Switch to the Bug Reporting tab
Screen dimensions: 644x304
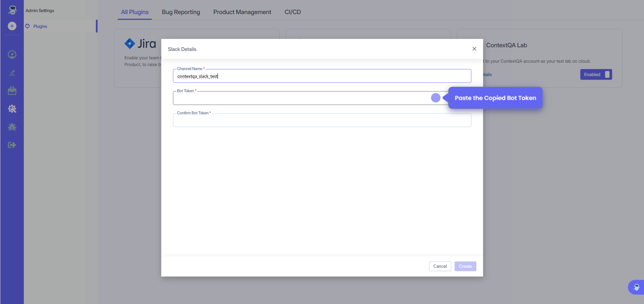click(x=181, y=12)
